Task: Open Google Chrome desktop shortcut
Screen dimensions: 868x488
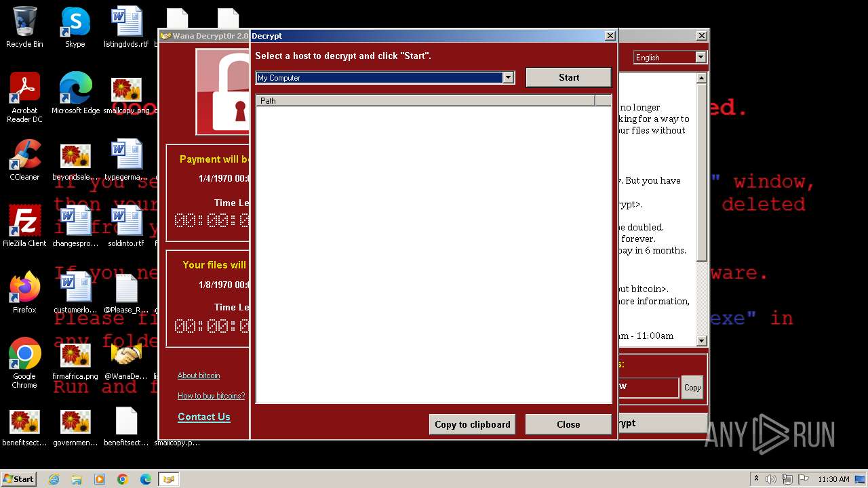Action: click(x=24, y=363)
